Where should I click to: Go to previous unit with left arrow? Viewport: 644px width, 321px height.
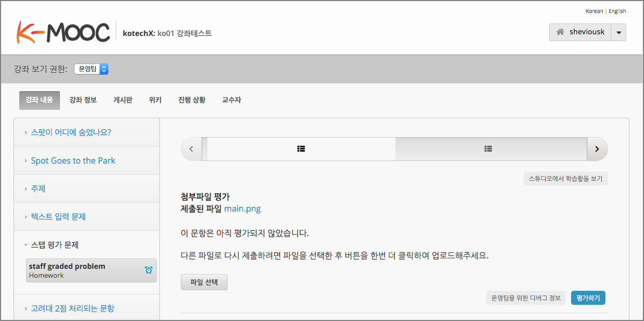191,149
